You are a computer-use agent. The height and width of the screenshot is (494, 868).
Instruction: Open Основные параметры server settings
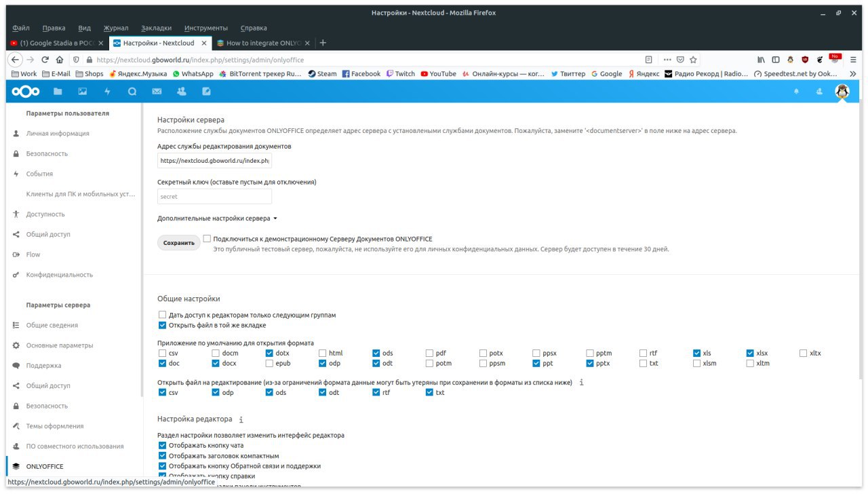60,345
